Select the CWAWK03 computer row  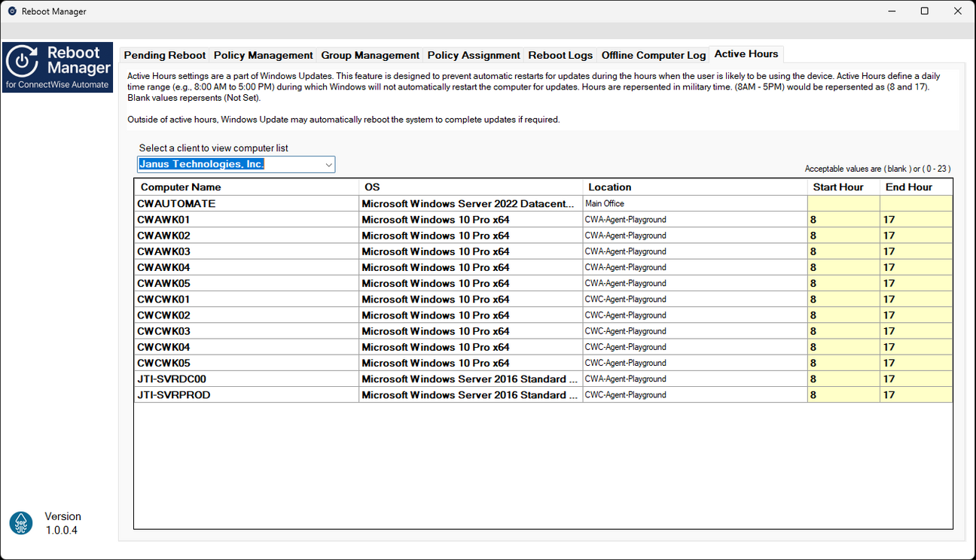click(x=241, y=251)
